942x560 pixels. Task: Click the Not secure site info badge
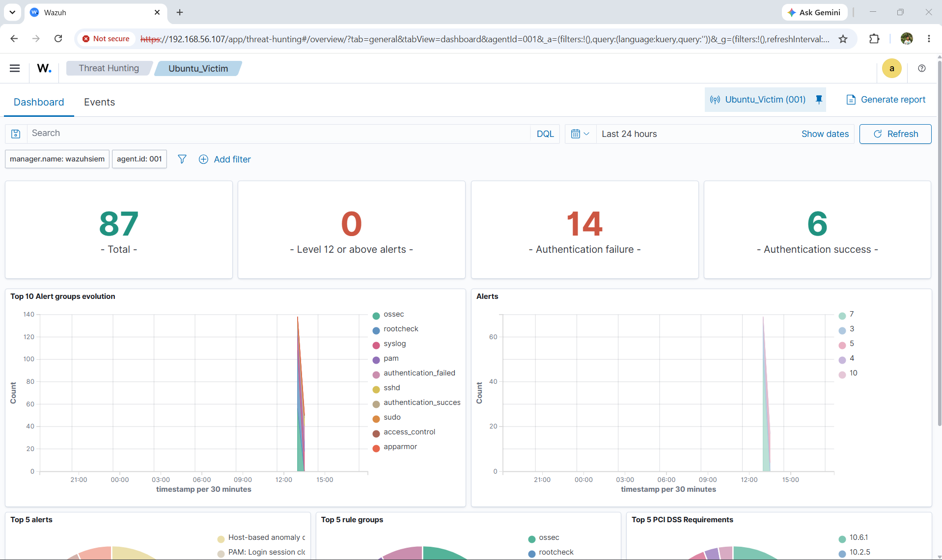[x=106, y=39]
